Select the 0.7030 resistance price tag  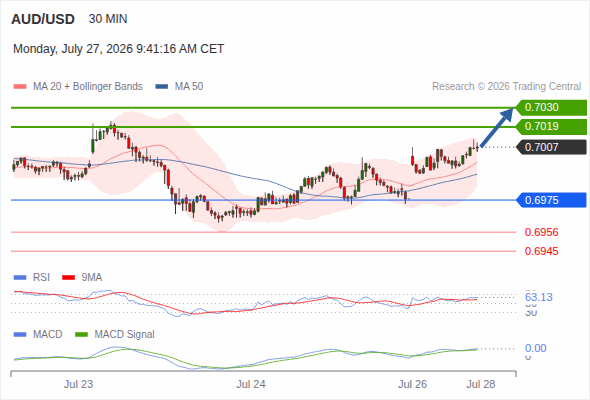point(551,108)
